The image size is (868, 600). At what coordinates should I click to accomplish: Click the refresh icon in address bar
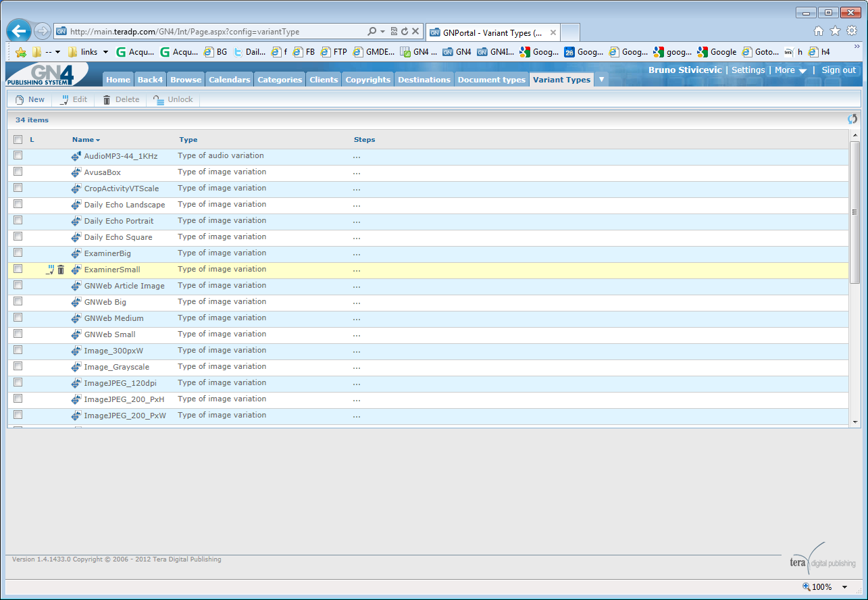coord(405,31)
